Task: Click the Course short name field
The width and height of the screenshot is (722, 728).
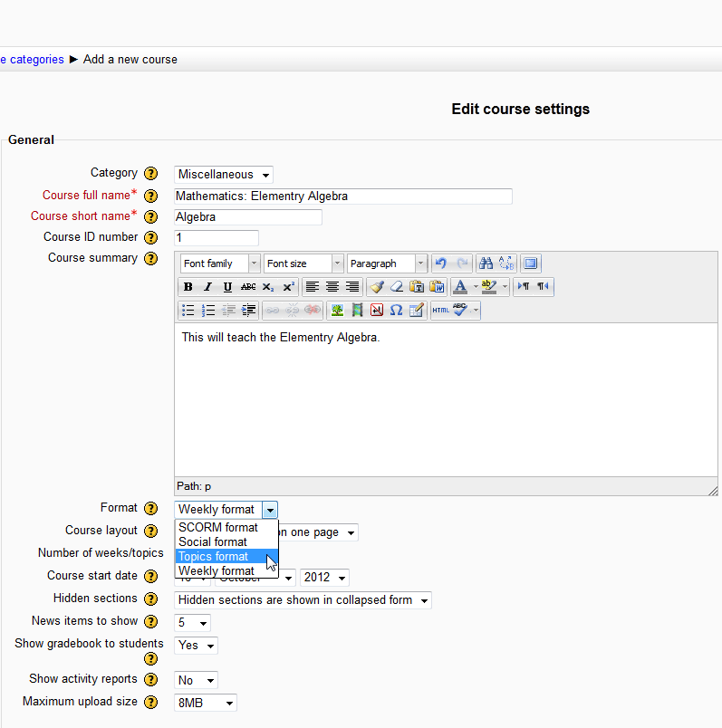Action: (248, 217)
